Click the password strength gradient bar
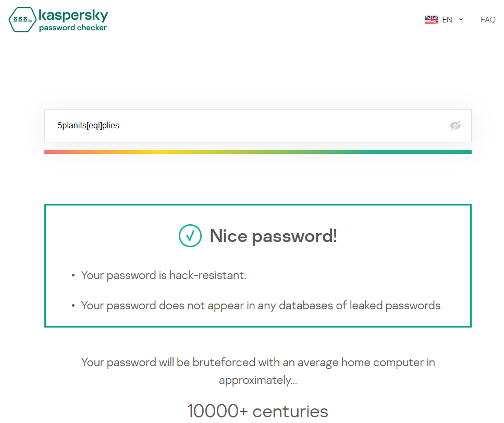504x423 pixels. click(257, 151)
